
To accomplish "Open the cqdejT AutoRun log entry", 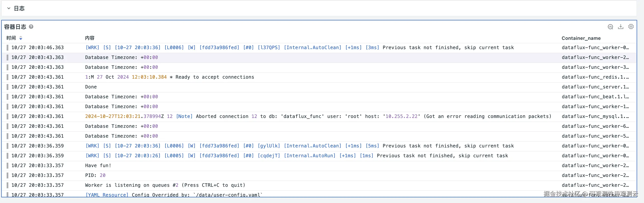I will [x=296, y=156].
